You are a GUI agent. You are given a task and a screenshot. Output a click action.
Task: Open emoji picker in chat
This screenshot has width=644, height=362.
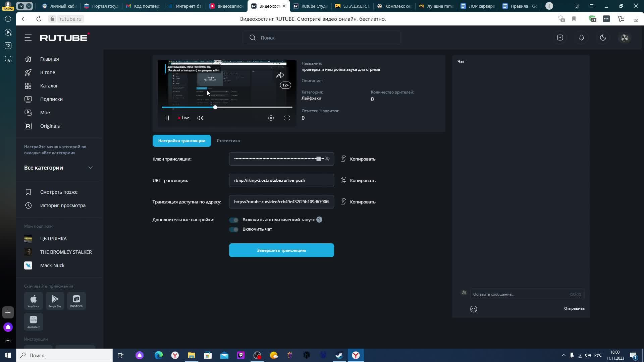point(474,309)
